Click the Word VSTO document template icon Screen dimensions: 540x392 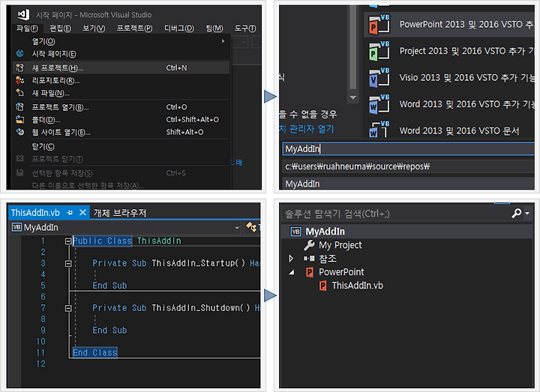[x=379, y=130]
